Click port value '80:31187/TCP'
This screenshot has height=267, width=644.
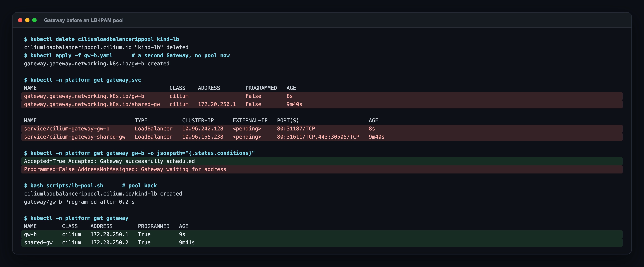click(296, 129)
